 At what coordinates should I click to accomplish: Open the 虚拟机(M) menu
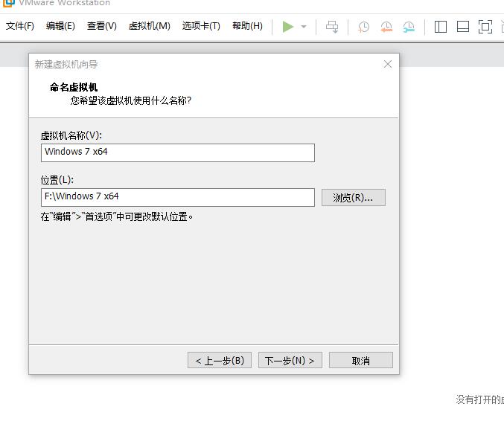click(x=150, y=26)
